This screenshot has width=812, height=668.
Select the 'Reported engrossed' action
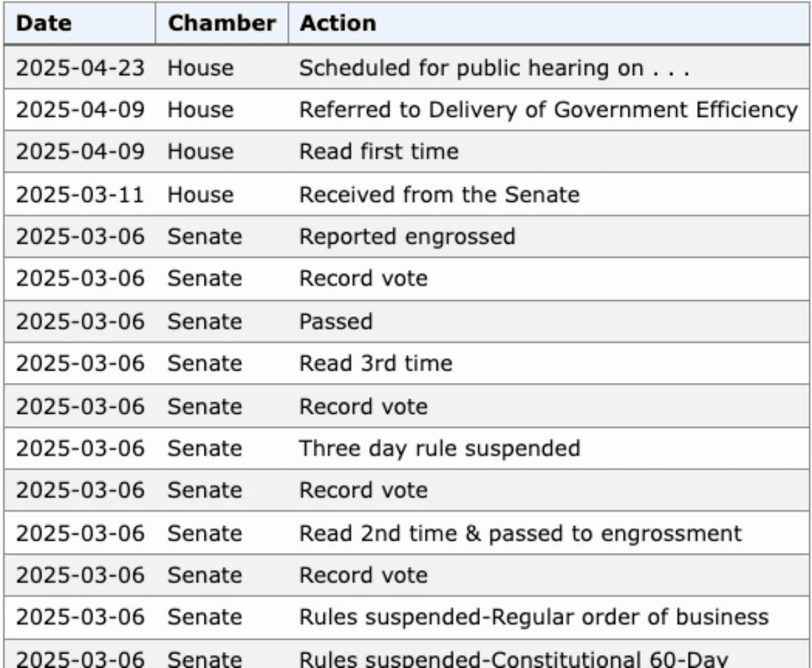click(x=406, y=237)
